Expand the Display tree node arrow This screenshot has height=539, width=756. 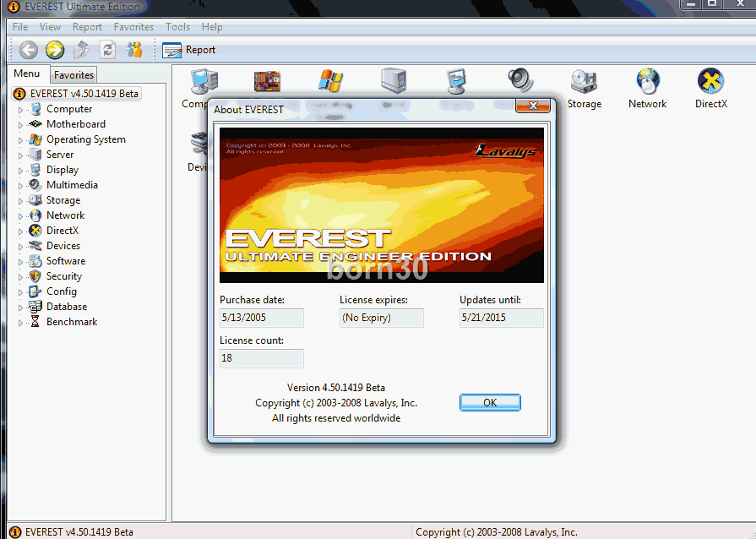tap(20, 171)
